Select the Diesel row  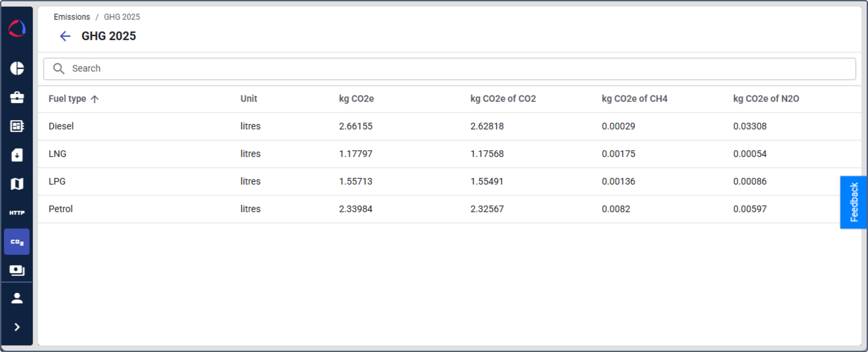click(x=61, y=126)
